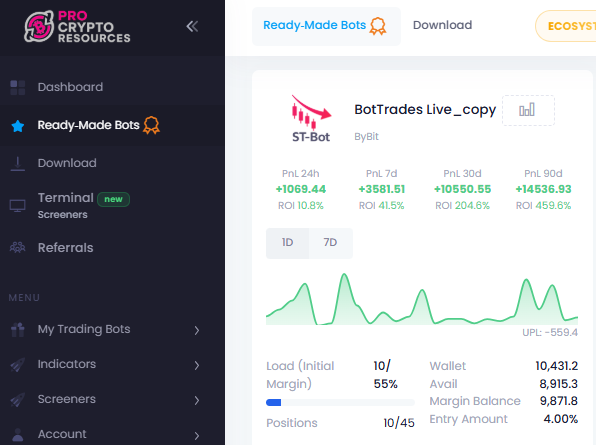Click the UPL: -559.4 label
The image size is (596, 445).
coord(550,333)
